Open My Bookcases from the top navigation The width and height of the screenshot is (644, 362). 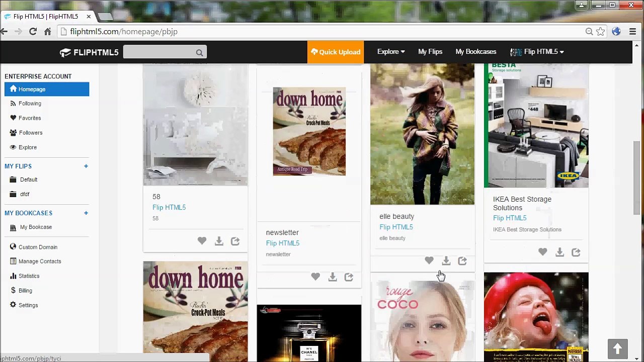point(476,52)
